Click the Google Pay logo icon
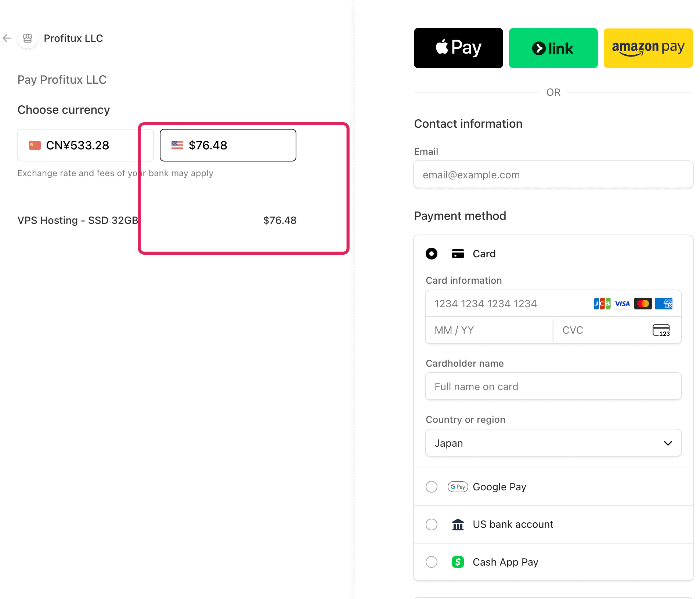The height and width of the screenshot is (599, 700). 458,487
